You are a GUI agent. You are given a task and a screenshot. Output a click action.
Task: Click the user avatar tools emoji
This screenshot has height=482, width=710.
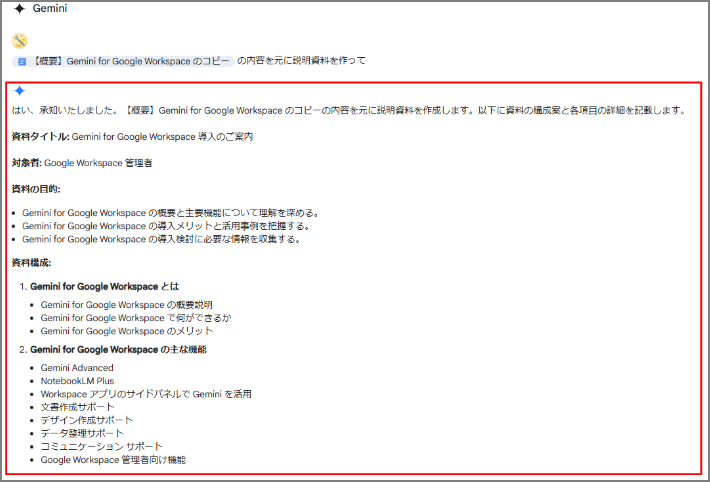[19, 41]
